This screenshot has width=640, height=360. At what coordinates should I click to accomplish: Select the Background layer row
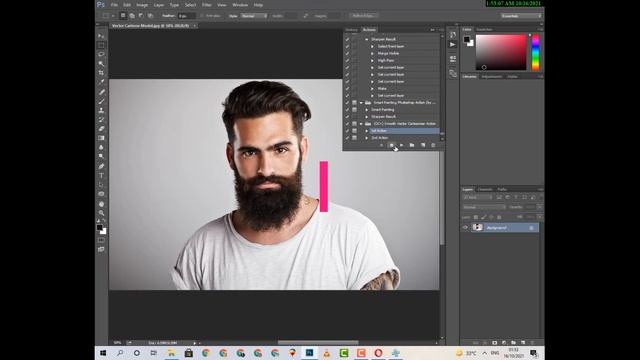tap(505, 228)
